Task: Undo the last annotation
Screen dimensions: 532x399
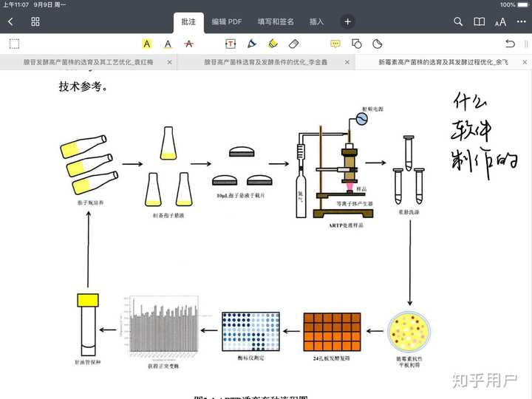Action: pos(510,44)
